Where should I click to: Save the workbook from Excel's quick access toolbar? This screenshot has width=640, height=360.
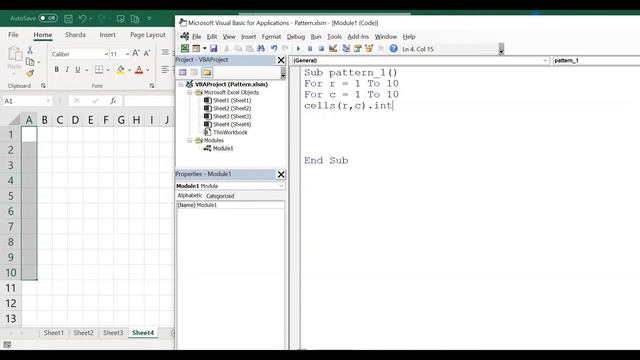point(68,18)
